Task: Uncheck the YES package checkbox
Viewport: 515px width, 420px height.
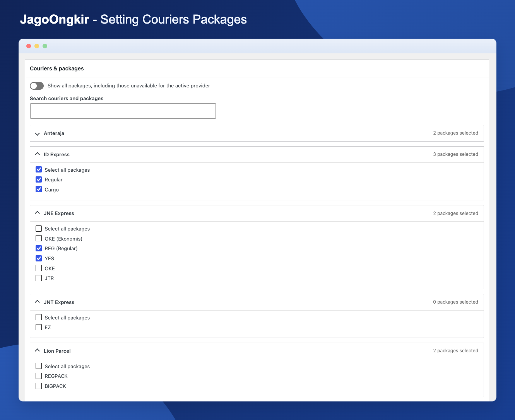Action: click(x=39, y=258)
